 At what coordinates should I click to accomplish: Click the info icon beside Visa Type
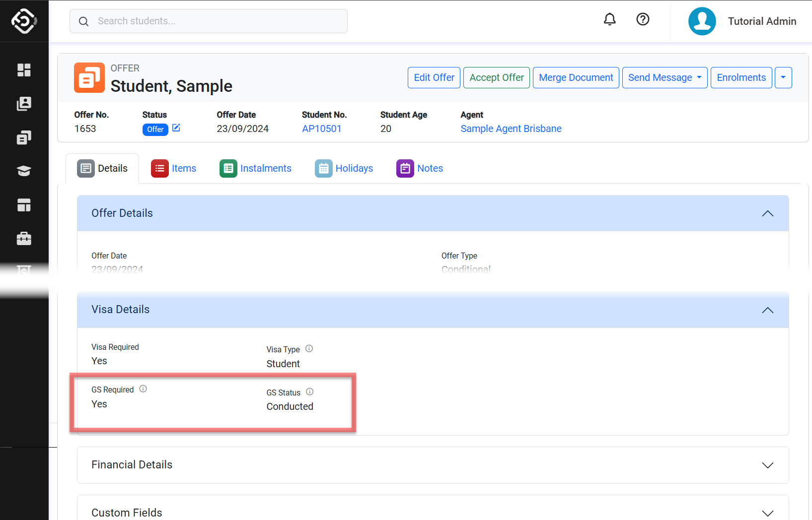coord(309,348)
